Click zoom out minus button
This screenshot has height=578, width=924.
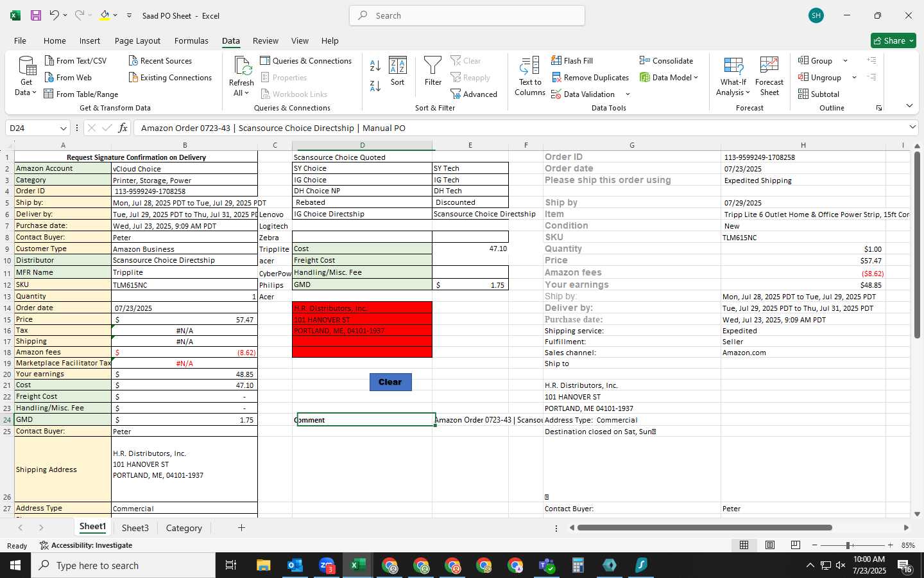[x=814, y=545]
